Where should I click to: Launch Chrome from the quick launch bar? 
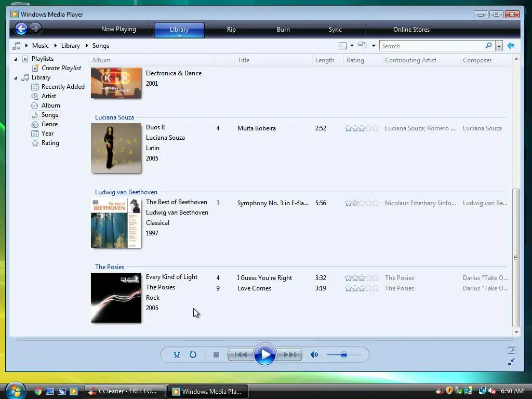[x=38, y=391]
